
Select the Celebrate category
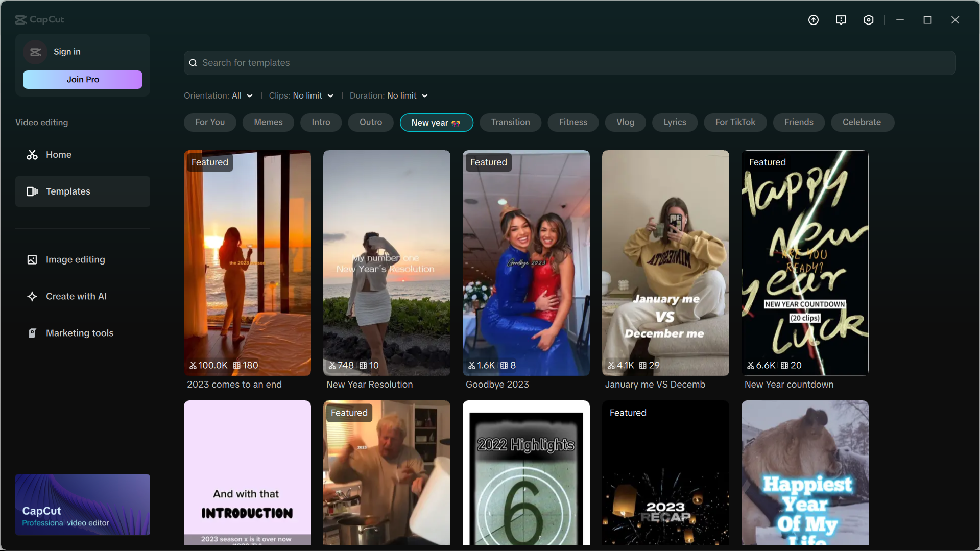863,123
